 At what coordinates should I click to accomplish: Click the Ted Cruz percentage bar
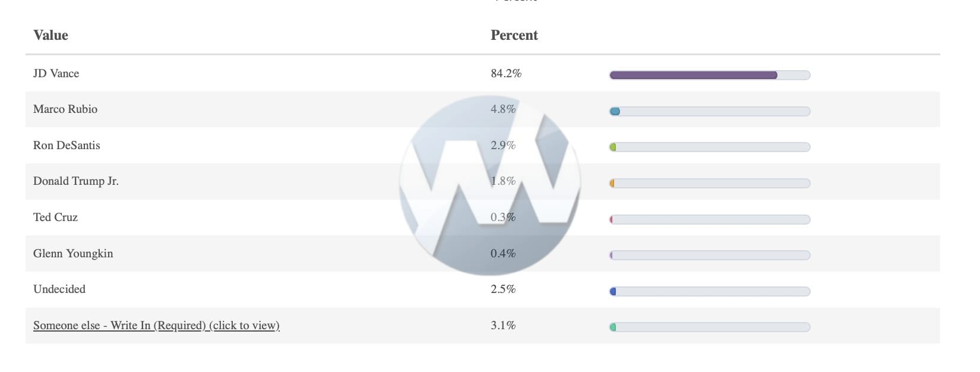click(x=709, y=220)
